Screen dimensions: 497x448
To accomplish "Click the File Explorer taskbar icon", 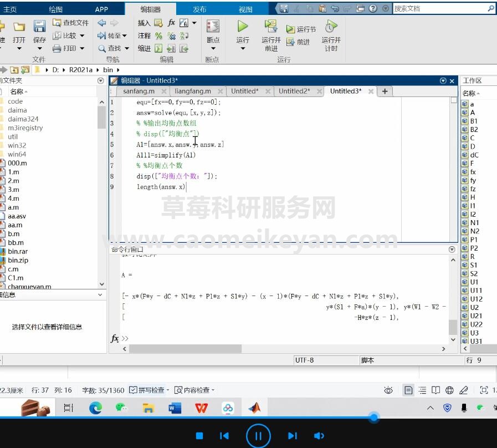I will coord(148,408).
